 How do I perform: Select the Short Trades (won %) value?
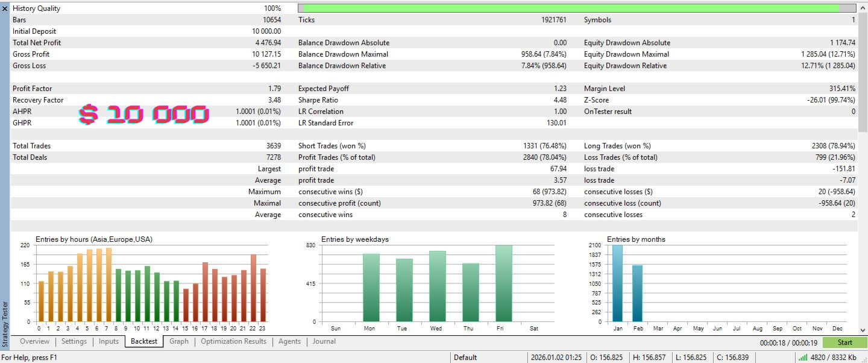545,146
